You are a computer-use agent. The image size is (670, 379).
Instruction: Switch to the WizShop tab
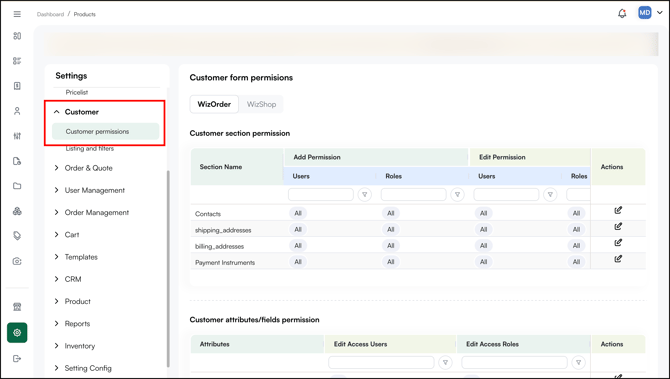(261, 104)
